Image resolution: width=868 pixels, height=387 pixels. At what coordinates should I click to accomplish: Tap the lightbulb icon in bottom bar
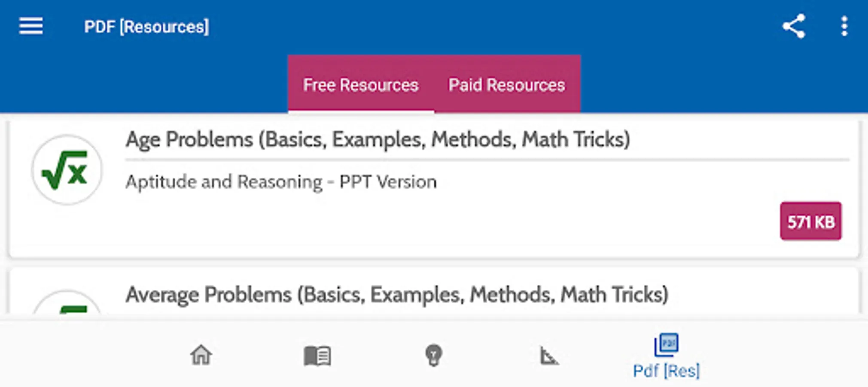pyautogui.click(x=433, y=355)
